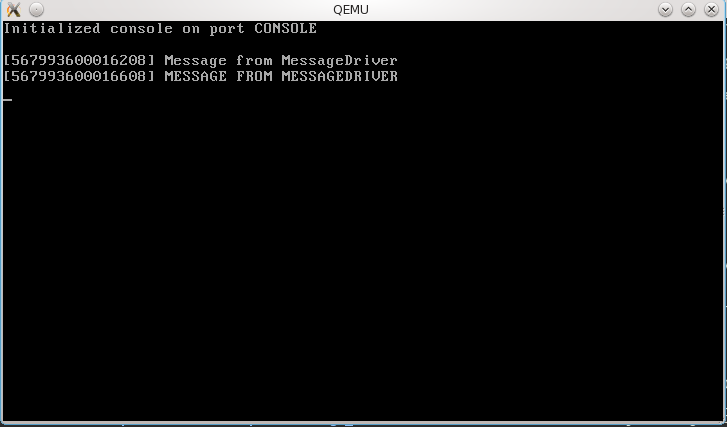Click the lowercase word "from"
This screenshot has height=427, width=727.
(x=254, y=61)
